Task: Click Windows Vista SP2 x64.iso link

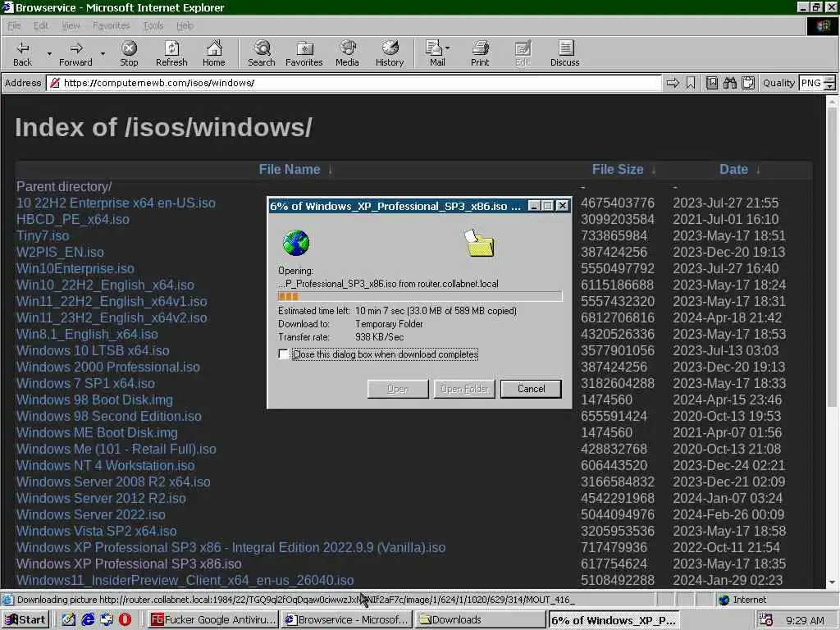Action: [97, 532]
